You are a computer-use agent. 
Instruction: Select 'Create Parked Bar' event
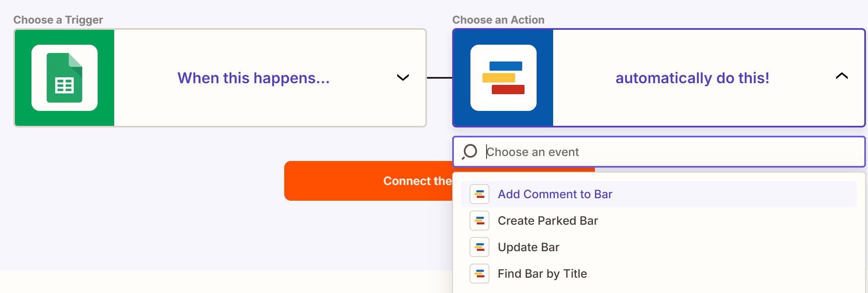[x=659, y=221]
